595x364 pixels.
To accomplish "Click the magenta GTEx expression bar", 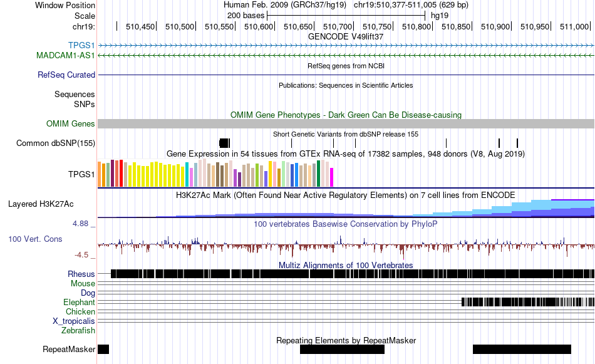I will click(x=331, y=177).
